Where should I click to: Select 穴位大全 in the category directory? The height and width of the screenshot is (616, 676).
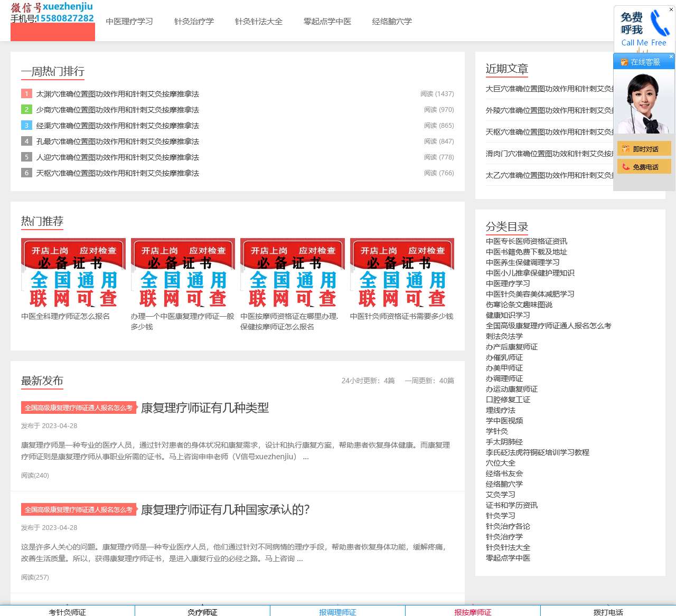coord(500,463)
